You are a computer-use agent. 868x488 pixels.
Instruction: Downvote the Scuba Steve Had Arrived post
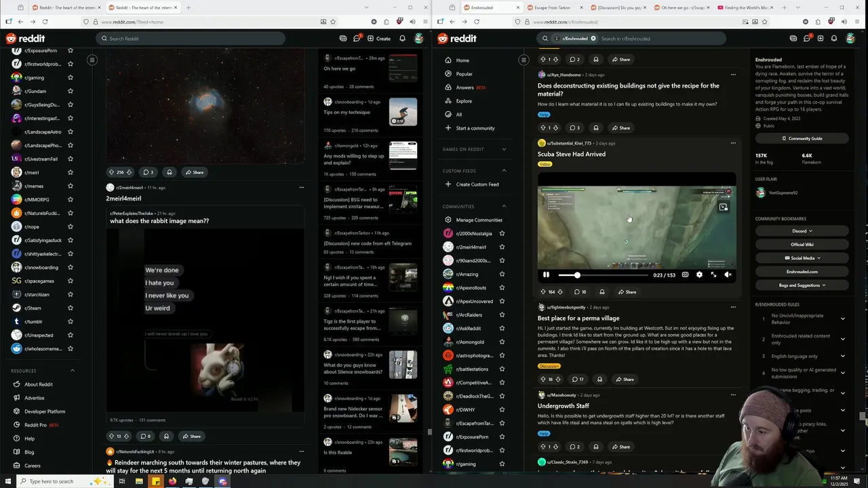560,292
